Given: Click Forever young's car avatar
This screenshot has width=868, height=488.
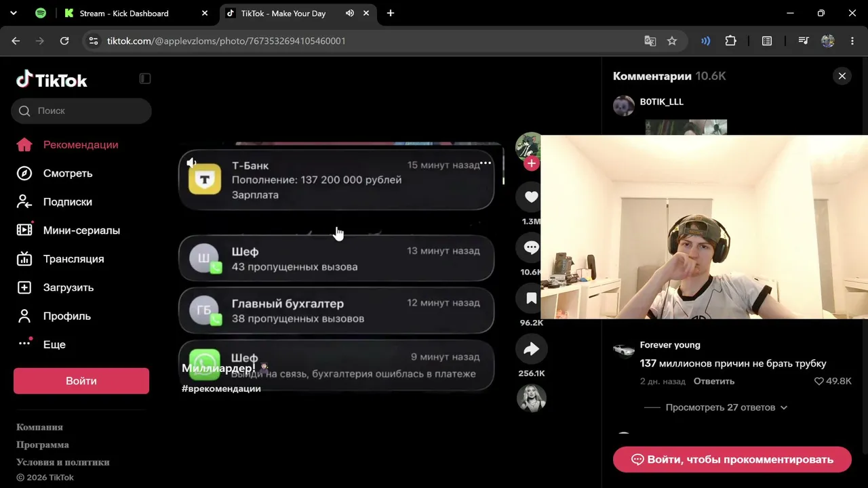Looking at the screenshot, I should coord(624,350).
